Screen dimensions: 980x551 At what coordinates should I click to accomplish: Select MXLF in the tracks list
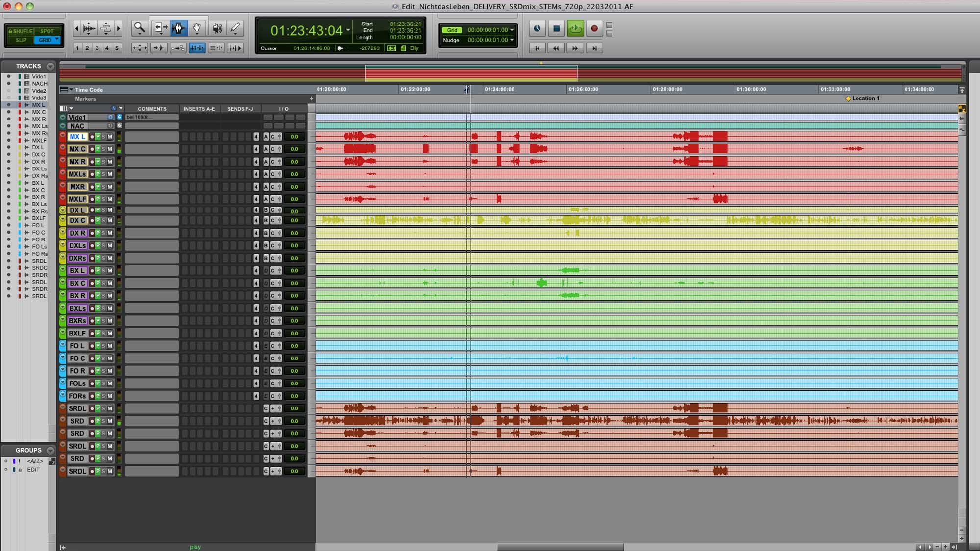(x=39, y=140)
